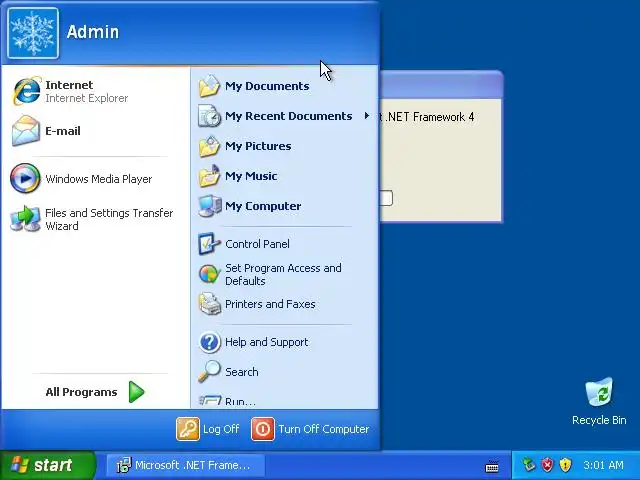Click the green All Programs arrow
Screen dimensions: 640x480
[136, 392]
